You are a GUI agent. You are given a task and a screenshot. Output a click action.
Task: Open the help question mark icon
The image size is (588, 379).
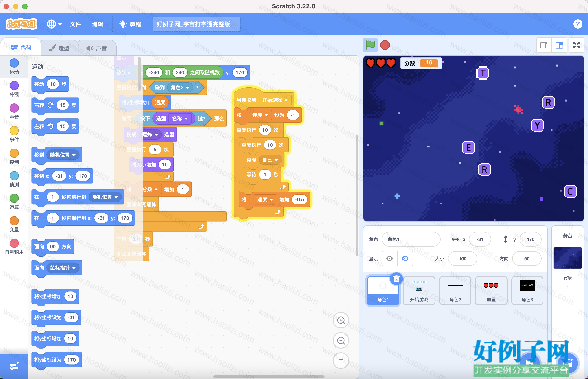click(x=577, y=24)
